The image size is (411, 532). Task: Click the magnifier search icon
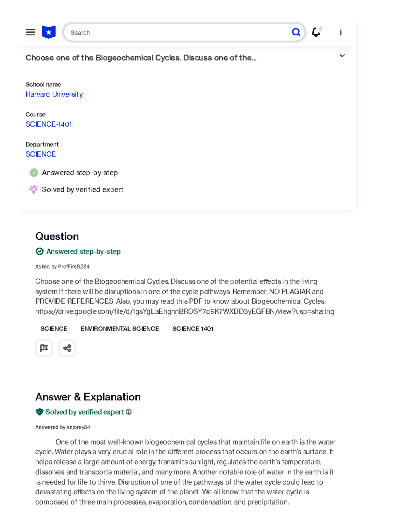296,32
